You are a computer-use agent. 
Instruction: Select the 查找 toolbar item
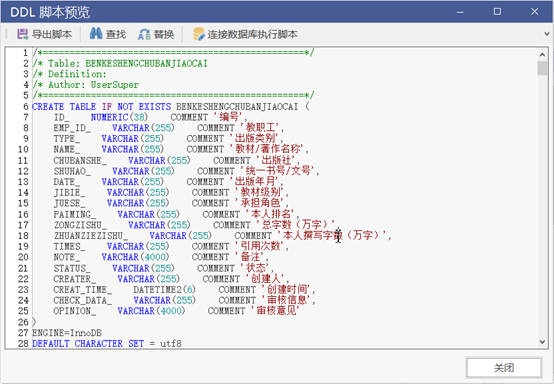tap(116, 34)
